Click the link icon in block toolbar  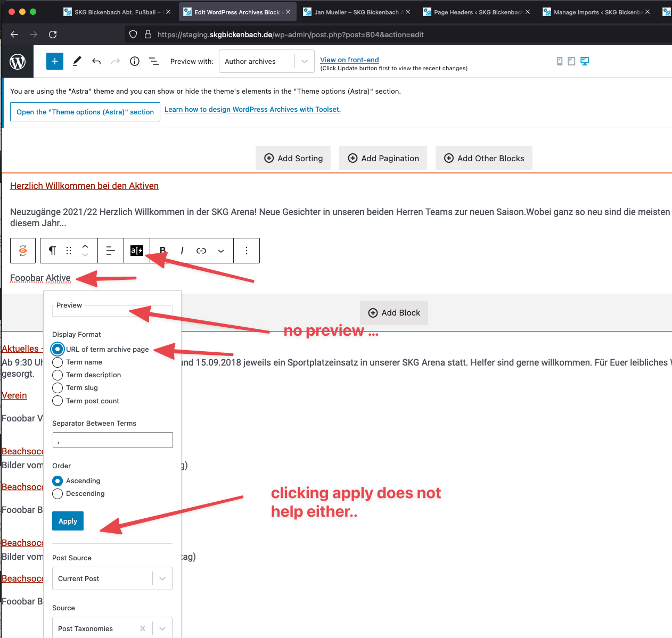tap(201, 251)
